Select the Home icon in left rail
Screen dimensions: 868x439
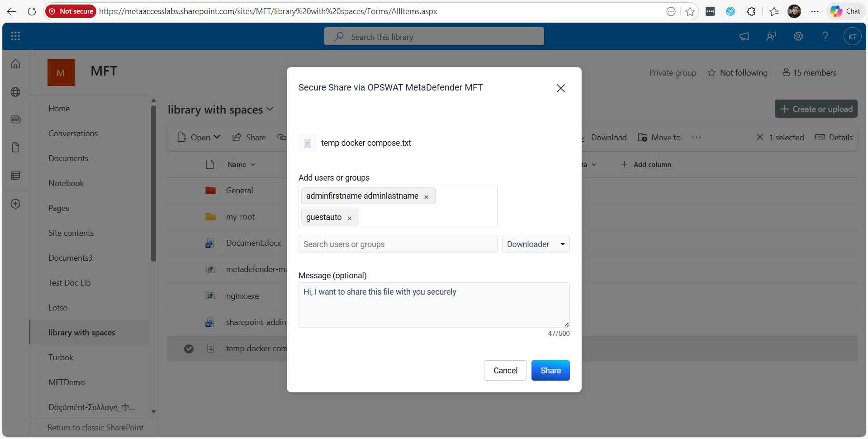[x=15, y=64]
